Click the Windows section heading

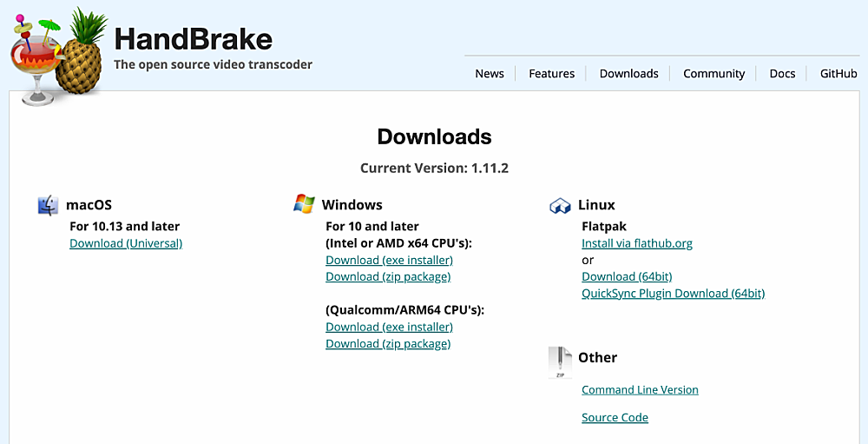[x=352, y=205]
